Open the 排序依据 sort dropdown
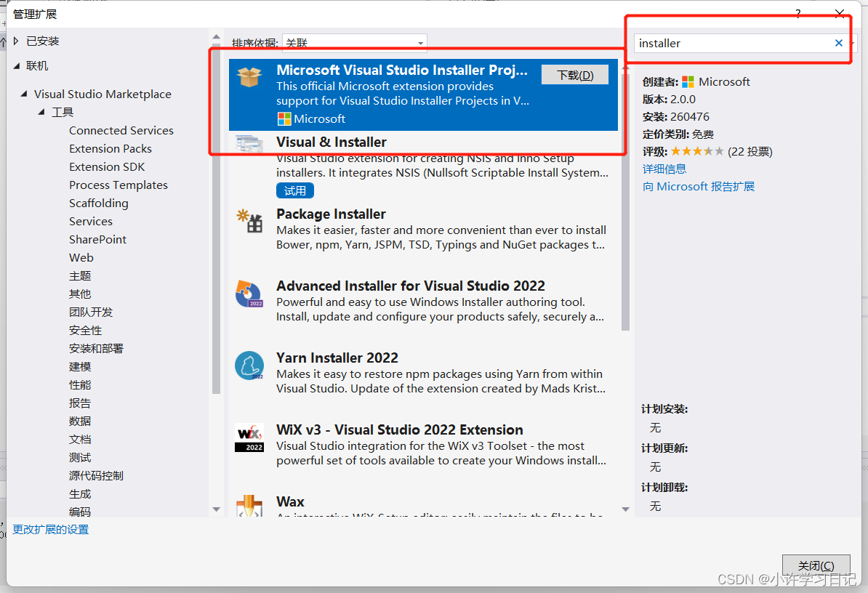This screenshot has height=593, width=868. pos(420,43)
